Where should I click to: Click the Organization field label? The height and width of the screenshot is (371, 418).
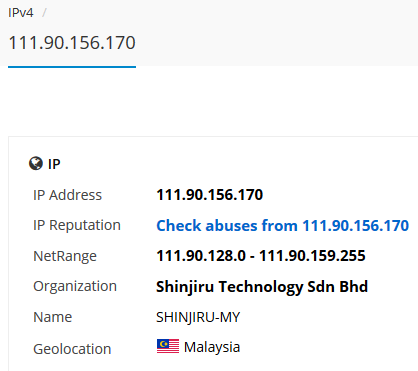click(75, 286)
